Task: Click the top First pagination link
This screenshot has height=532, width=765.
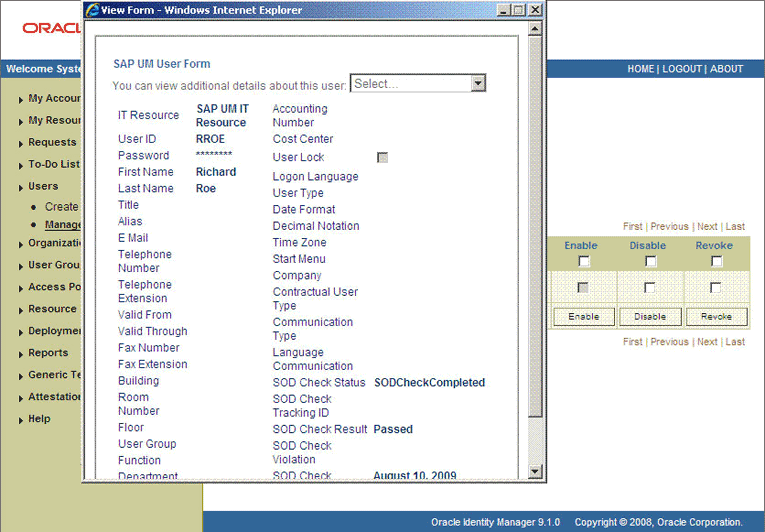Action: click(632, 226)
